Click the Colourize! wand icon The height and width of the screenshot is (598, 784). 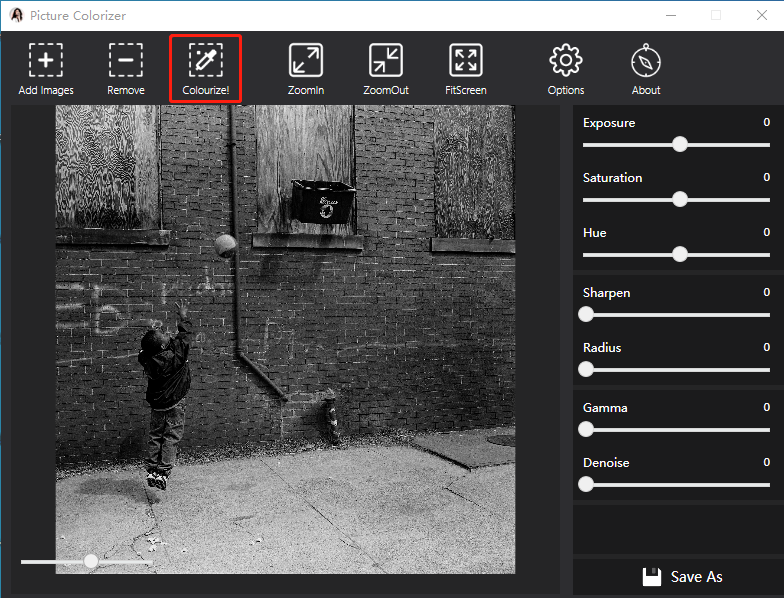tap(206, 60)
